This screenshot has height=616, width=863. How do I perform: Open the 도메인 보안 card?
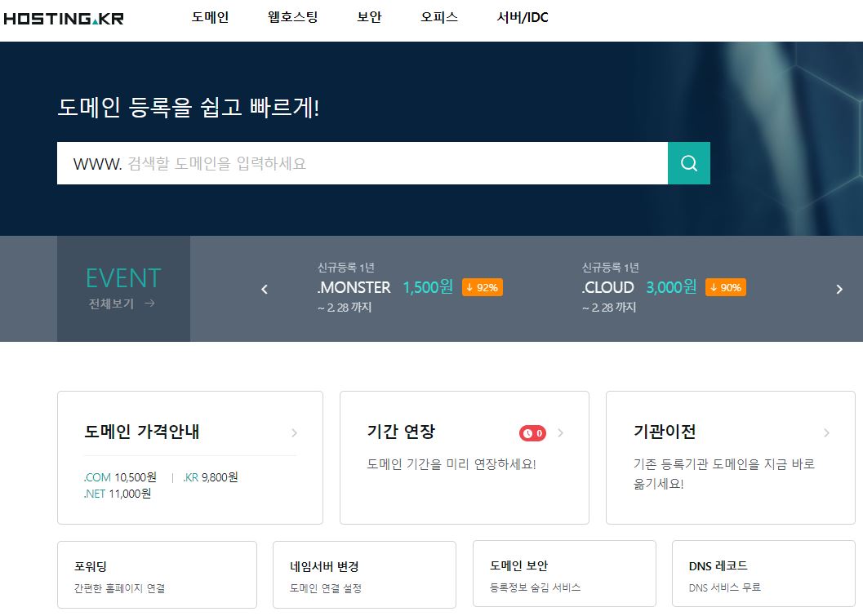(564, 574)
